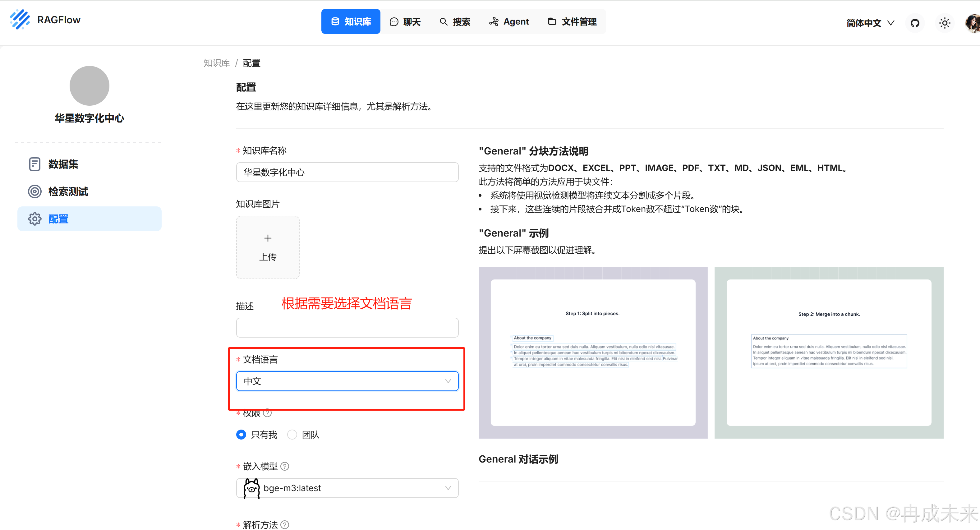Click the help icon beside 解析方法
The image size is (980, 530).
click(285, 524)
